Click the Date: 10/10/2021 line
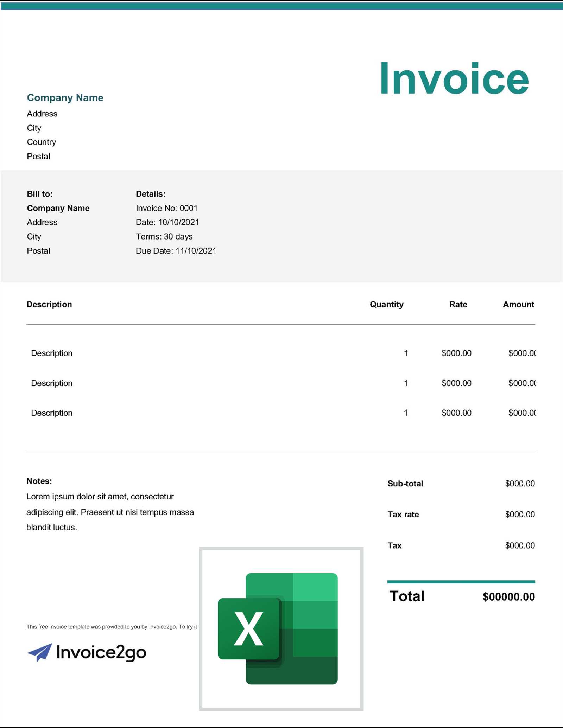 [167, 222]
